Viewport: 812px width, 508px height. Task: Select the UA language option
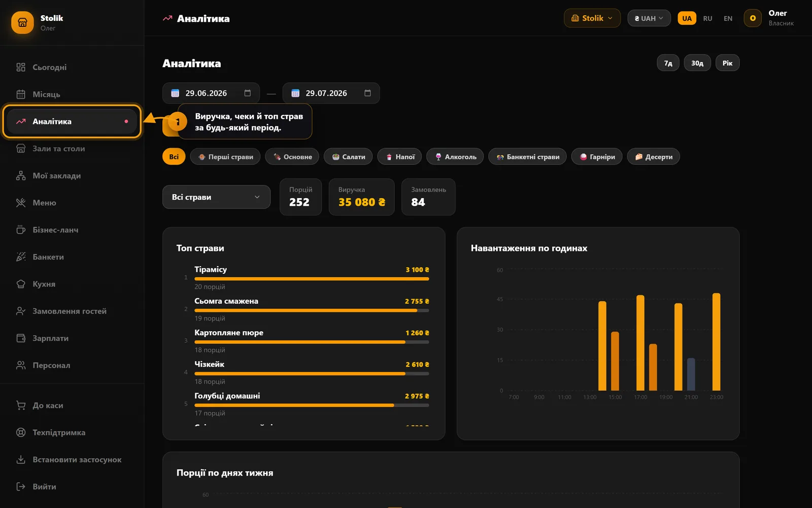(687, 18)
